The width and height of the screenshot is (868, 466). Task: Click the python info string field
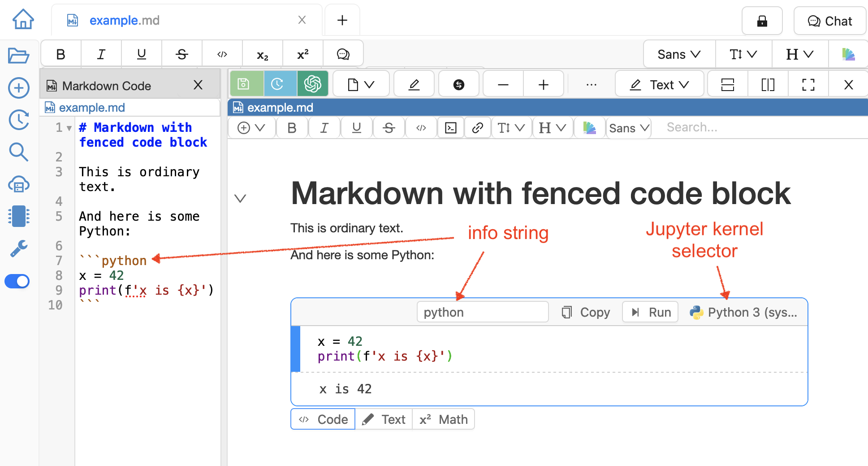pyautogui.click(x=482, y=312)
